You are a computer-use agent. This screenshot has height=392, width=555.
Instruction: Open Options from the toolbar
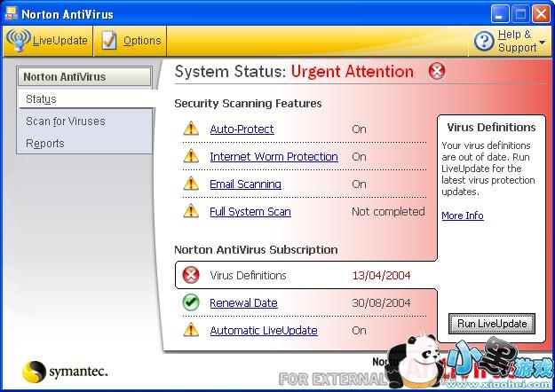click(131, 41)
